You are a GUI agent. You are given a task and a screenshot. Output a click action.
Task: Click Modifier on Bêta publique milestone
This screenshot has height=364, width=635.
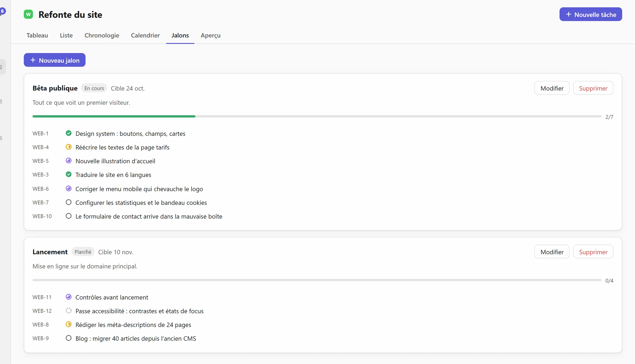click(552, 88)
